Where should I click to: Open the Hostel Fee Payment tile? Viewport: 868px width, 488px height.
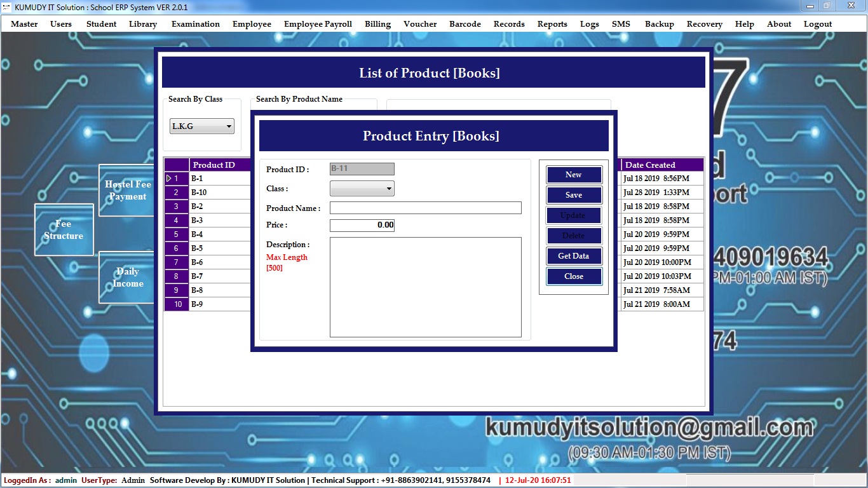coord(126,190)
